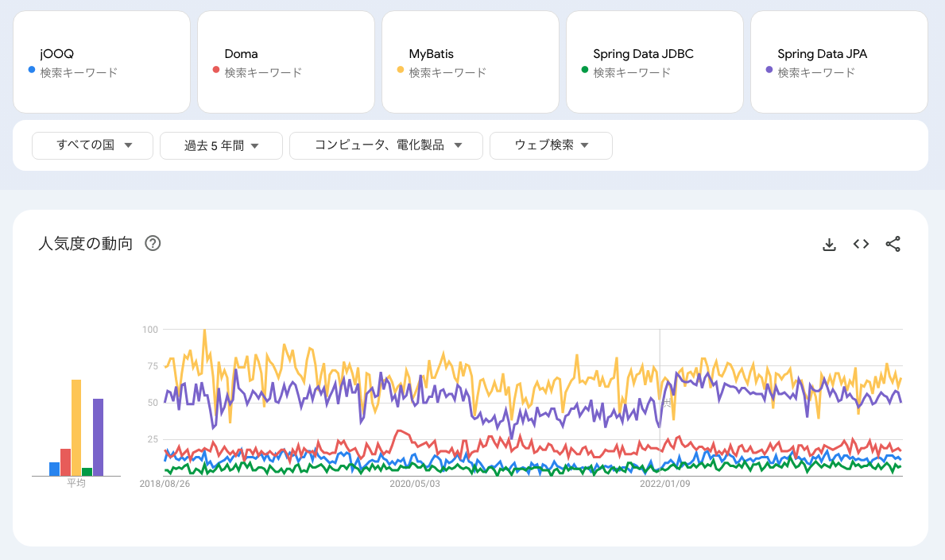Viewport: 945px width, 560px height.
Task: Click the peak of the yellow MyBatis trend line
Action: tap(205, 328)
